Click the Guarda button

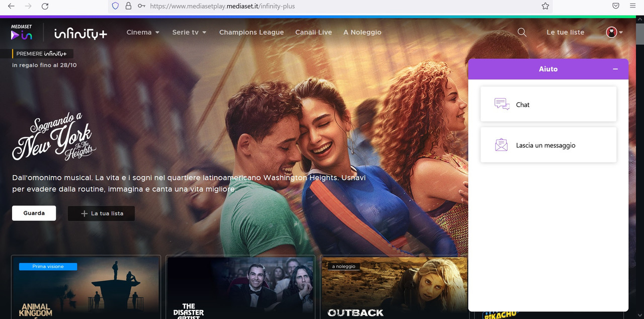[34, 213]
